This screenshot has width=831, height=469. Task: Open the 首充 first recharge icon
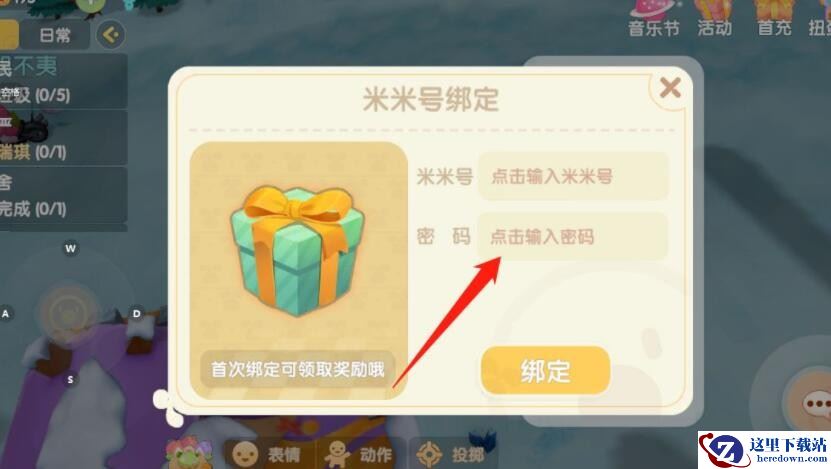[774, 18]
